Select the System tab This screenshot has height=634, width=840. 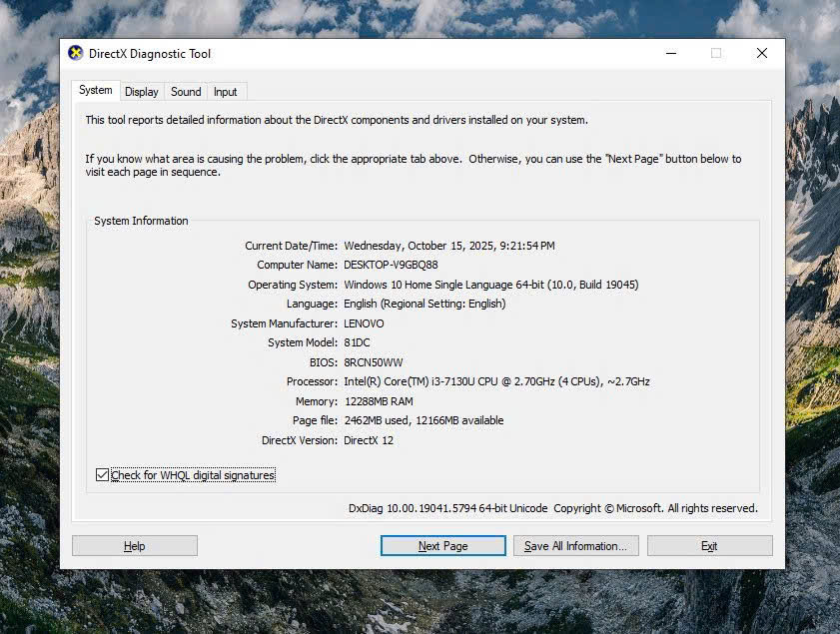96,90
